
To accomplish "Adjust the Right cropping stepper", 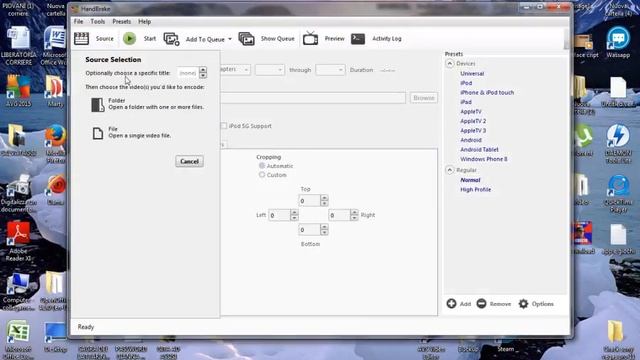I will (x=354, y=215).
